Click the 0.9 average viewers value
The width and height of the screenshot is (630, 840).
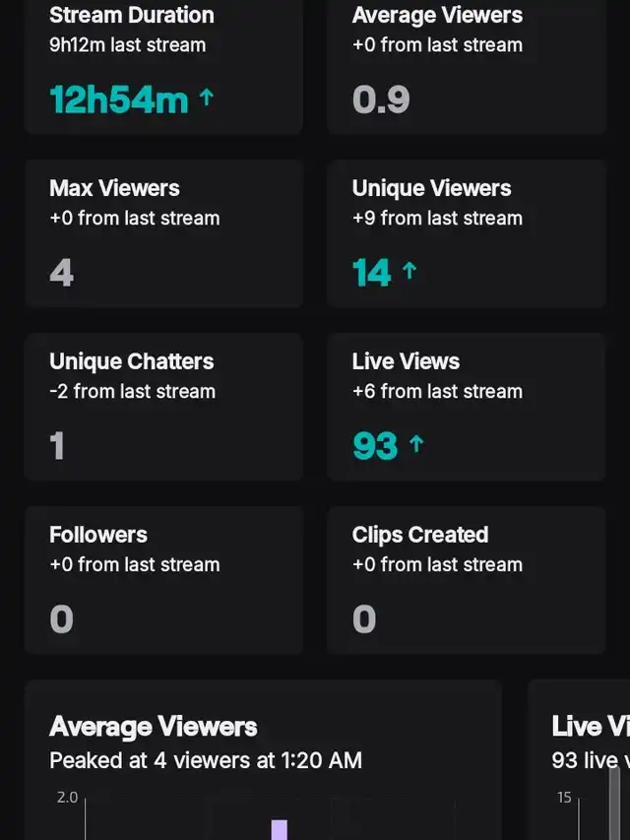[x=381, y=98]
